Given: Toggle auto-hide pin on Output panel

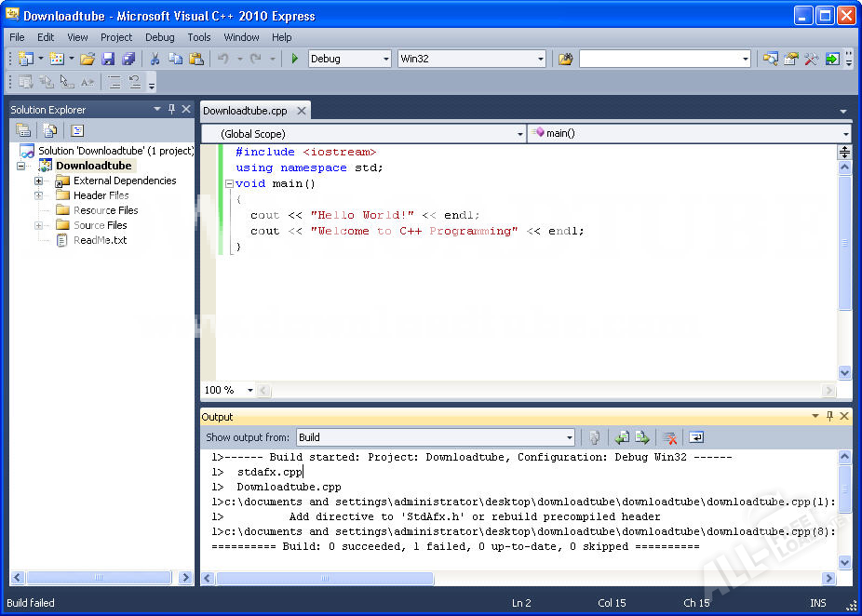Looking at the screenshot, I should click(829, 417).
